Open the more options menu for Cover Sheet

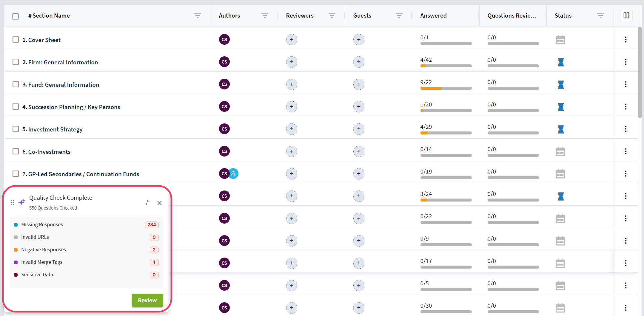point(625,39)
